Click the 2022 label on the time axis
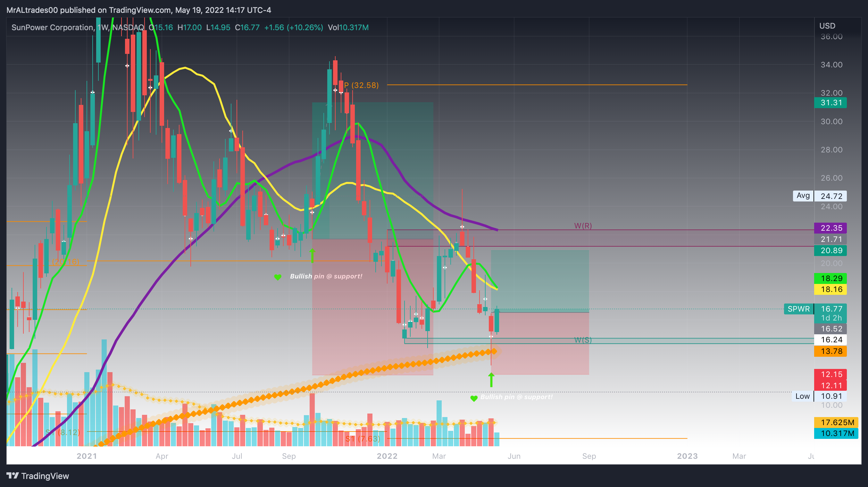868x487 pixels. (387, 456)
